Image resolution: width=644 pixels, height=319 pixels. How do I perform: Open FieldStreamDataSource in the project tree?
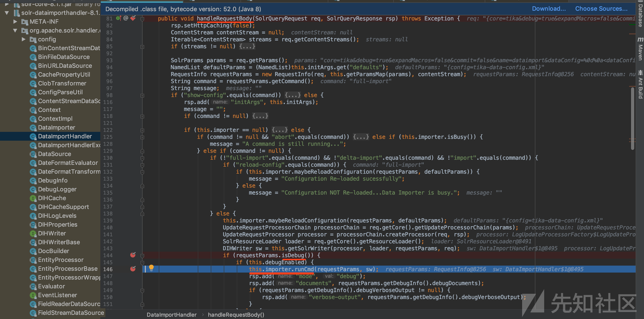coord(71,312)
